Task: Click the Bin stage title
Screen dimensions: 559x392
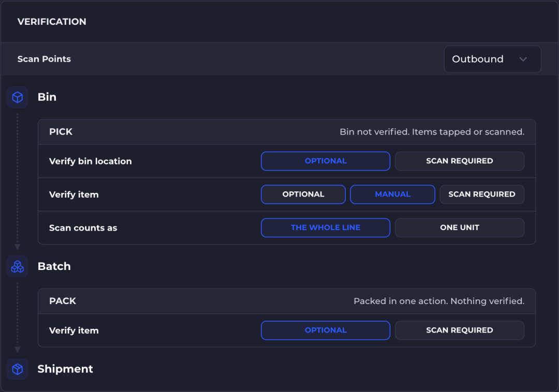Action: pos(47,97)
